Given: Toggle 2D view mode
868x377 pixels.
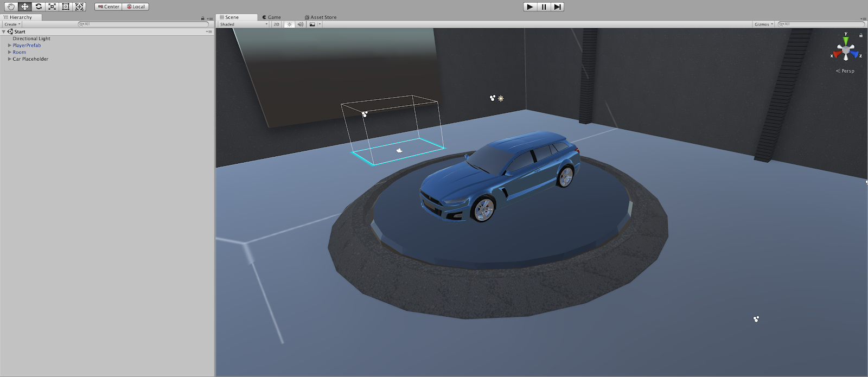Looking at the screenshot, I should [276, 24].
